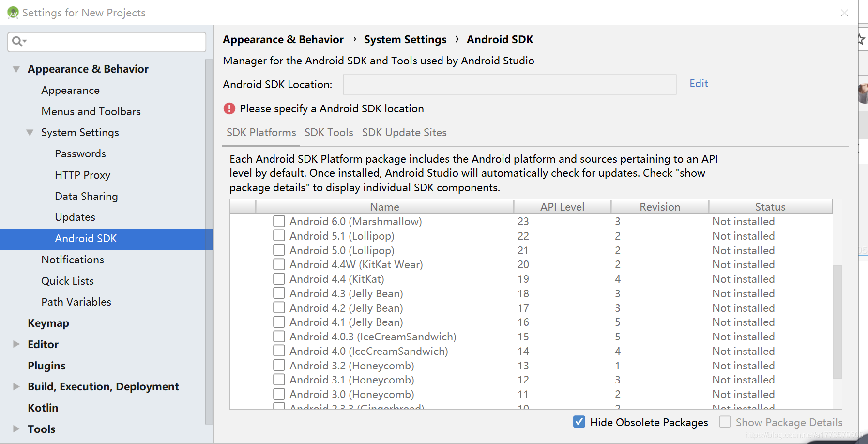This screenshot has width=868, height=444.
Task: Open the Keymap settings page
Action: click(48, 323)
